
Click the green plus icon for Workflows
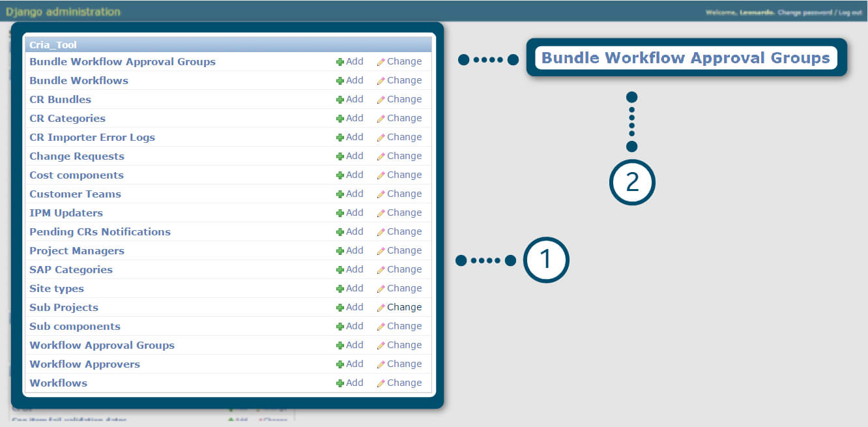click(x=340, y=383)
